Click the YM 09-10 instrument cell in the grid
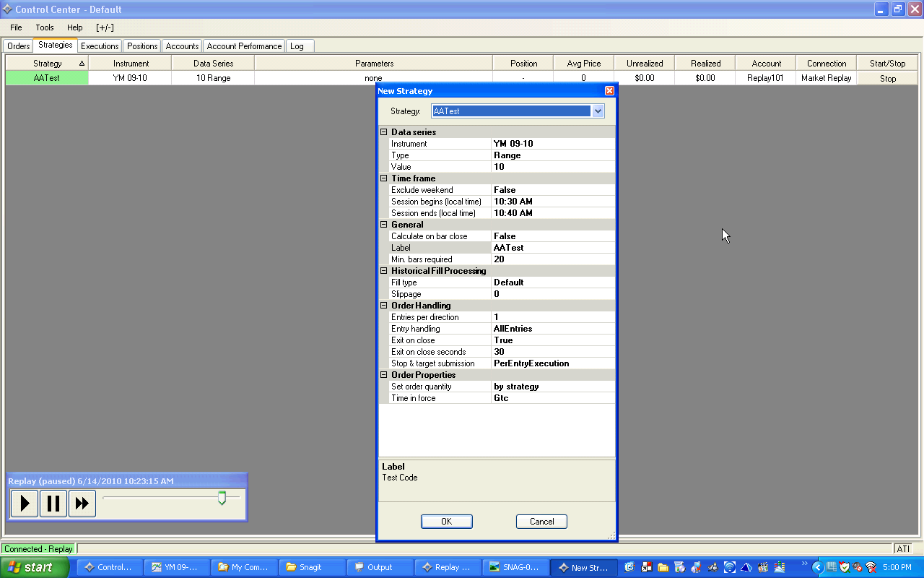 pyautogui.click(x=130, y=78)
